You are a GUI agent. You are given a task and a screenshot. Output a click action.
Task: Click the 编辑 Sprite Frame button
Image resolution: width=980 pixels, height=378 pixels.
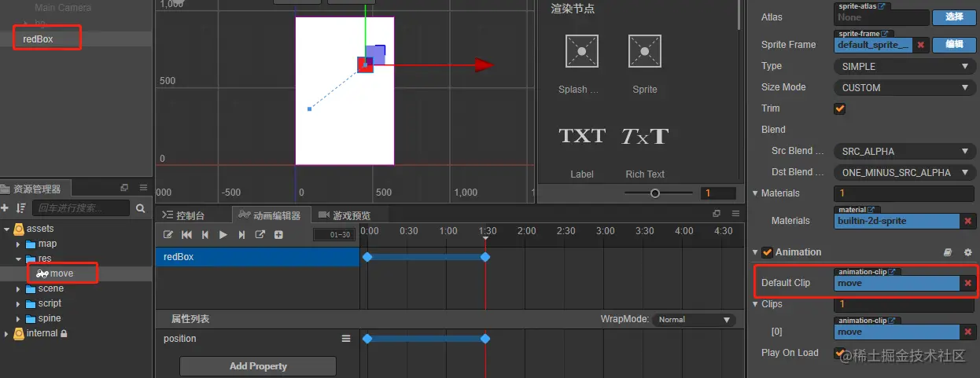point(954,45)
